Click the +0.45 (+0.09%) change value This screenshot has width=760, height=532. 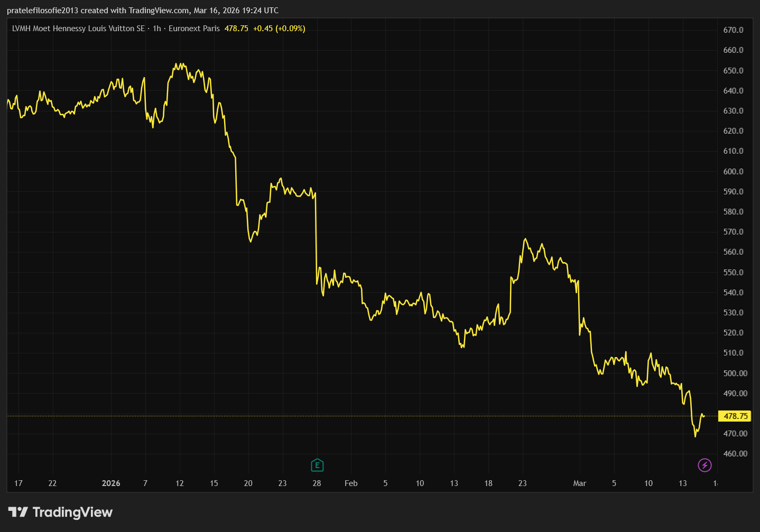coord(279,29)
